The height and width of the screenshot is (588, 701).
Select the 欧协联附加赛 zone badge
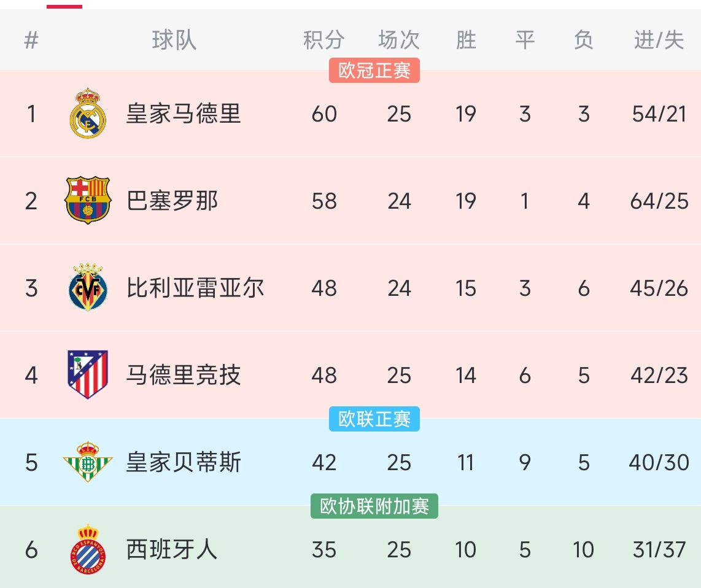(374, 506)
